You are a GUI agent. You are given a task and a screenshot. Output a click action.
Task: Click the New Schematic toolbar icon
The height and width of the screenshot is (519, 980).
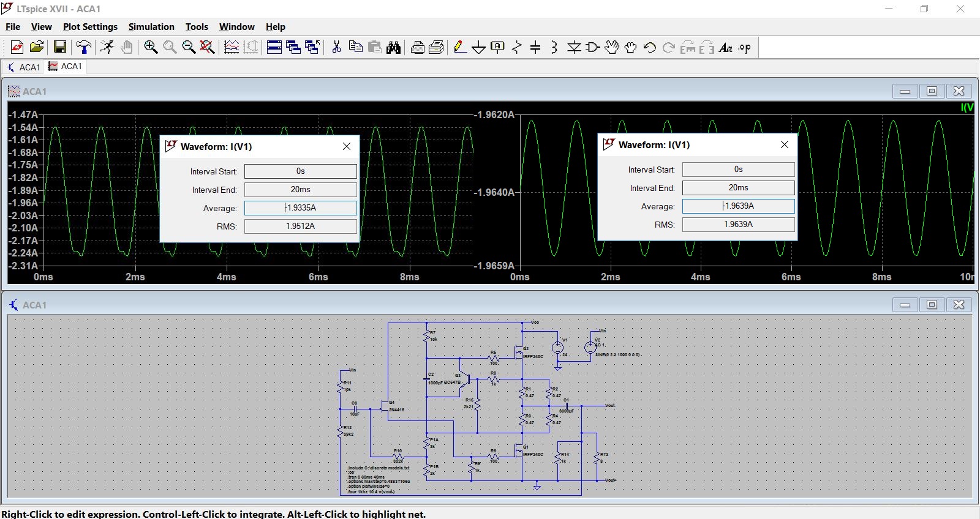pyautogui.click(x=17, y=47)
